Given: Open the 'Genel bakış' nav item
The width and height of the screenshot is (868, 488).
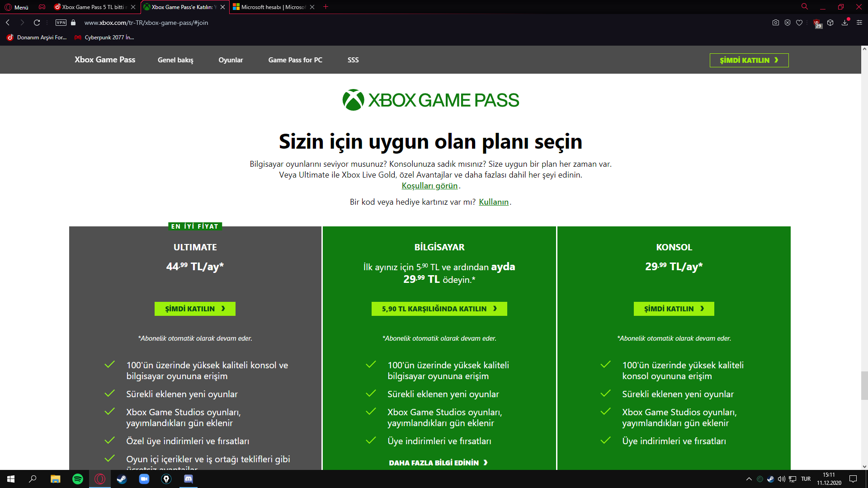Looking at the screenshot, I should coord(175,60).
